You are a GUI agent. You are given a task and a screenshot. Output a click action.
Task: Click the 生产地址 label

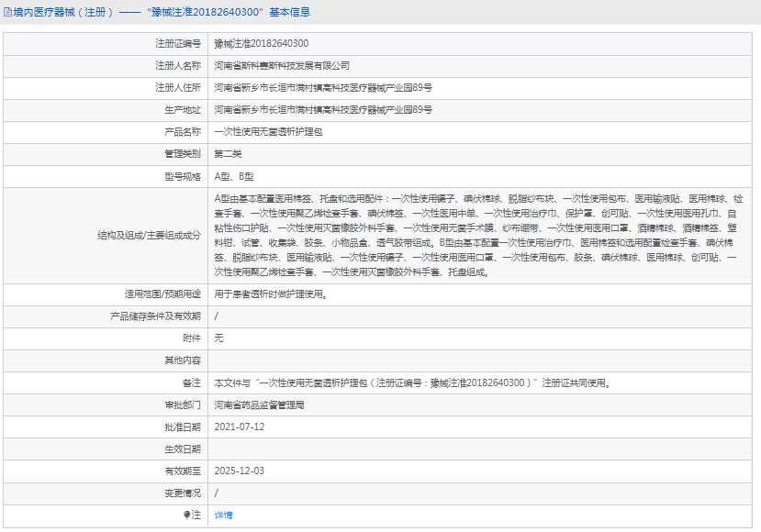pyautogui.click(x=183, y=109)
